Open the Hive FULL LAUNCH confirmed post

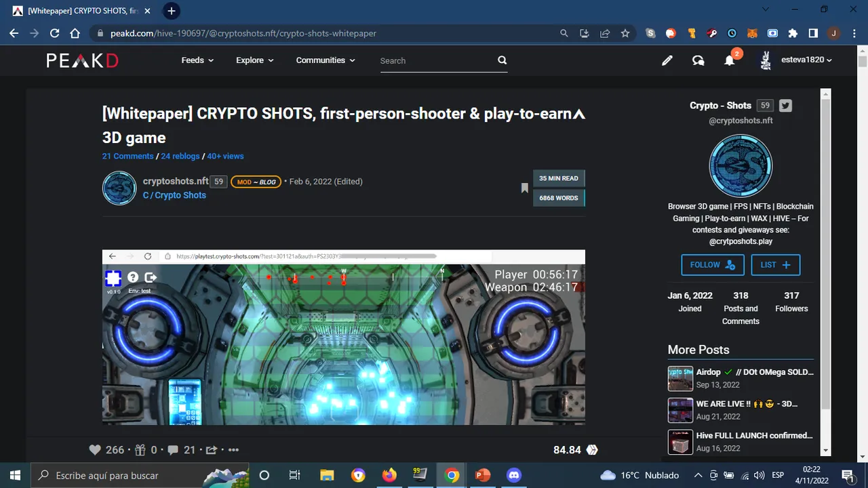tap(741, 441)
